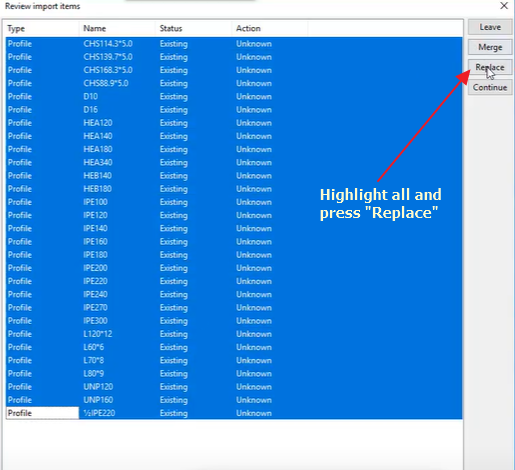Select the CHS88.9*5.0 profile row
The image size is (515, 470).
234,83
